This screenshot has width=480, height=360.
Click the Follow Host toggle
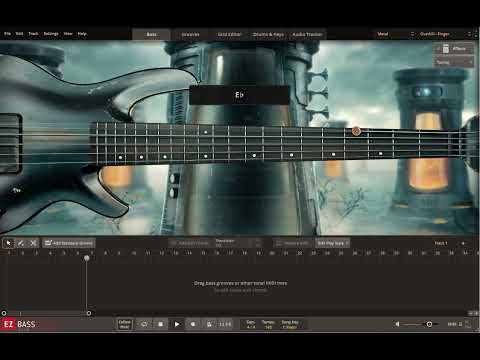(x=125, y=324)
